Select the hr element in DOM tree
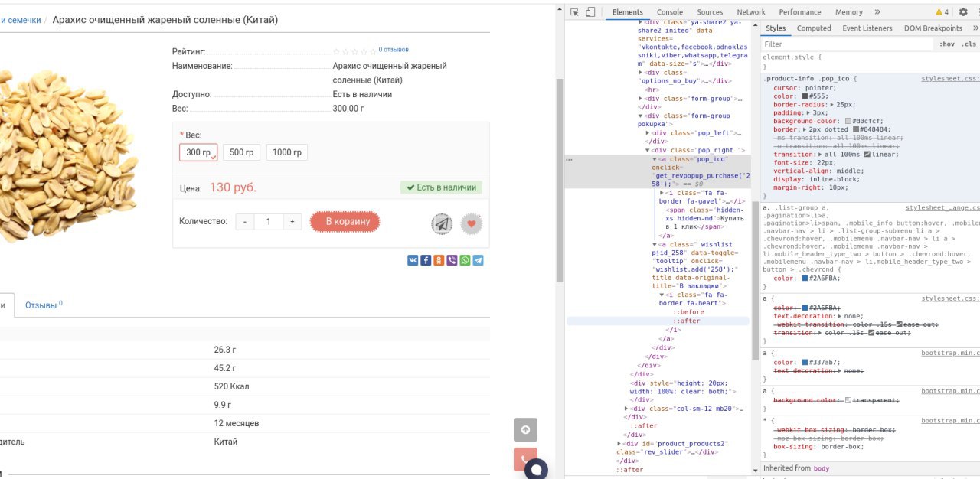Image resolution: width=980 pixels, height=479 pixels. [x=652, y=90]
